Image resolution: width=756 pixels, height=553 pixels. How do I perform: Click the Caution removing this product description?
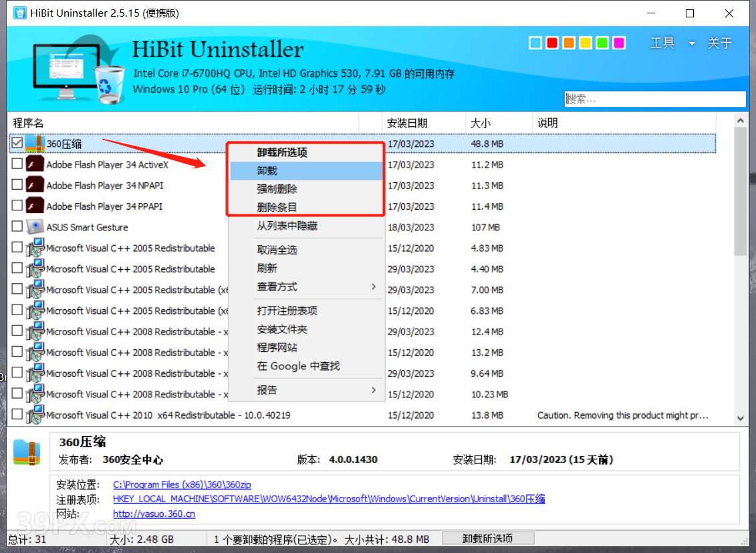pyautogui.click(x=622, y=415)
